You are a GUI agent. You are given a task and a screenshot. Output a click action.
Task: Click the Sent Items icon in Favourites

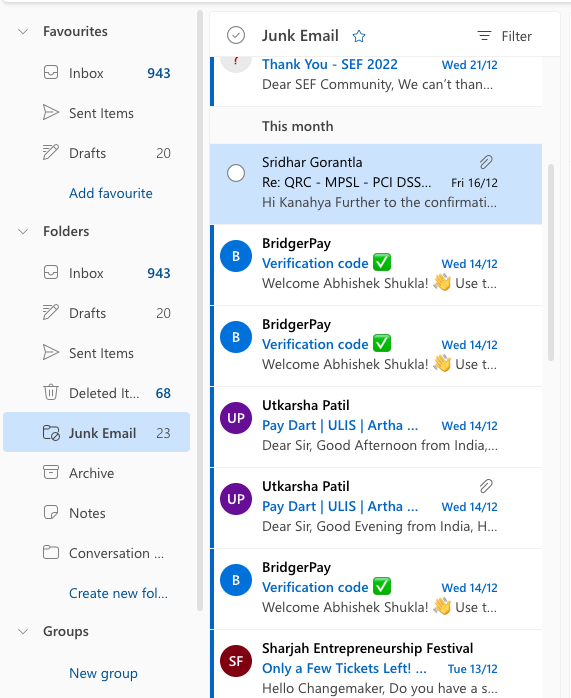[51, 113]
